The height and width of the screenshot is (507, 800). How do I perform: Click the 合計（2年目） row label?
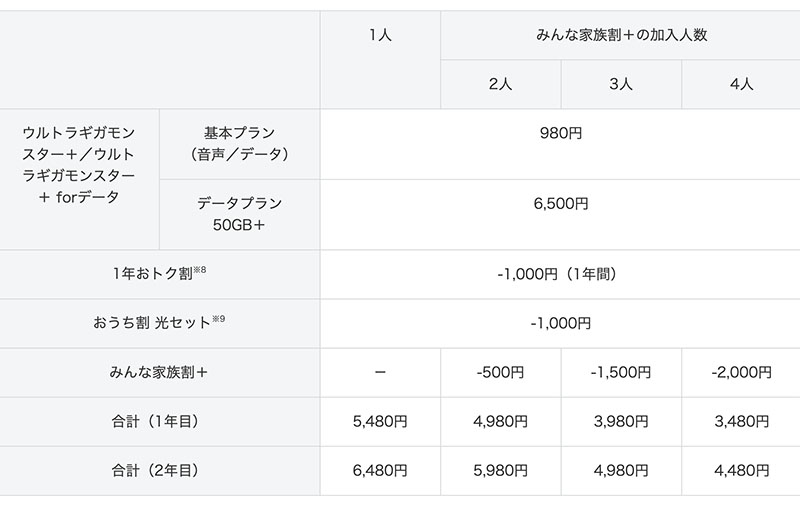[x=156, y=470]
